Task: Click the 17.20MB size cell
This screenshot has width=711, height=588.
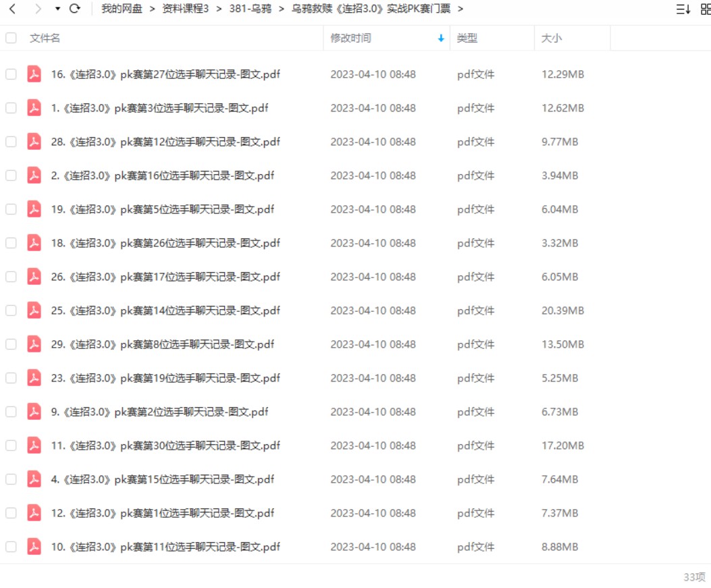Action: (562, 446)
